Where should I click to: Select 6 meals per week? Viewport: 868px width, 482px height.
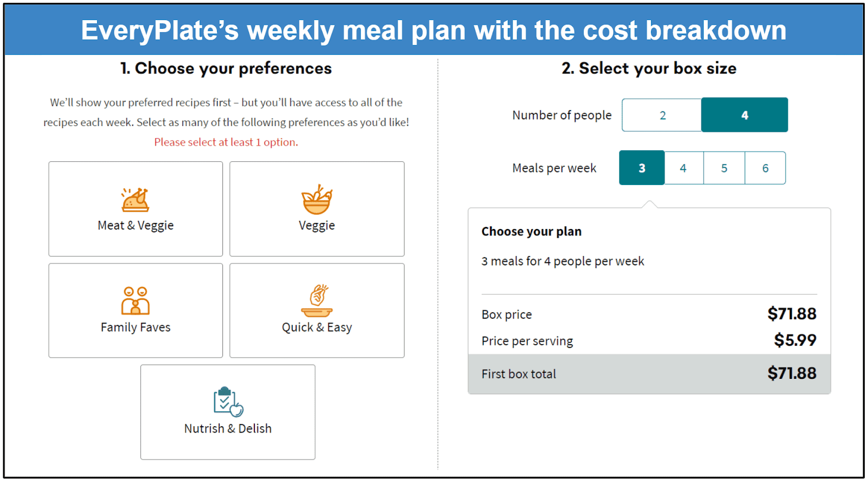pyautogui.click(x=765, y=168)
